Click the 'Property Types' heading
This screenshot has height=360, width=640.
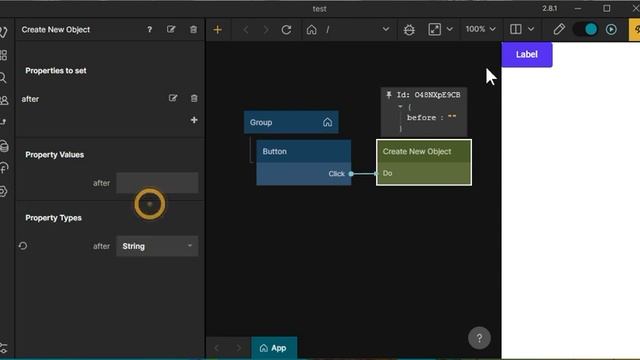53,218
